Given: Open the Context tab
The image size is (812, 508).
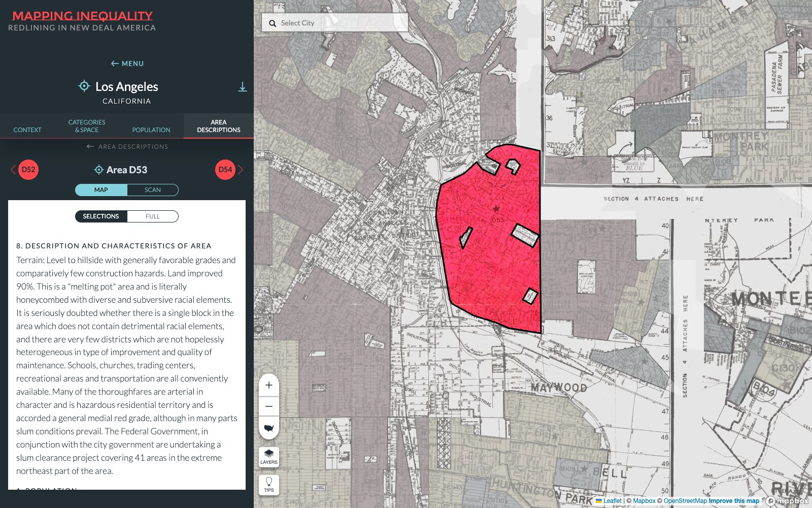Looking at the screenshot, I should coord(27,130).
